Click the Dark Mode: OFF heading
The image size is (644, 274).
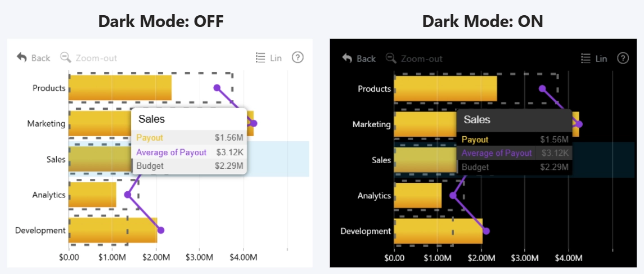pos(161,21)
